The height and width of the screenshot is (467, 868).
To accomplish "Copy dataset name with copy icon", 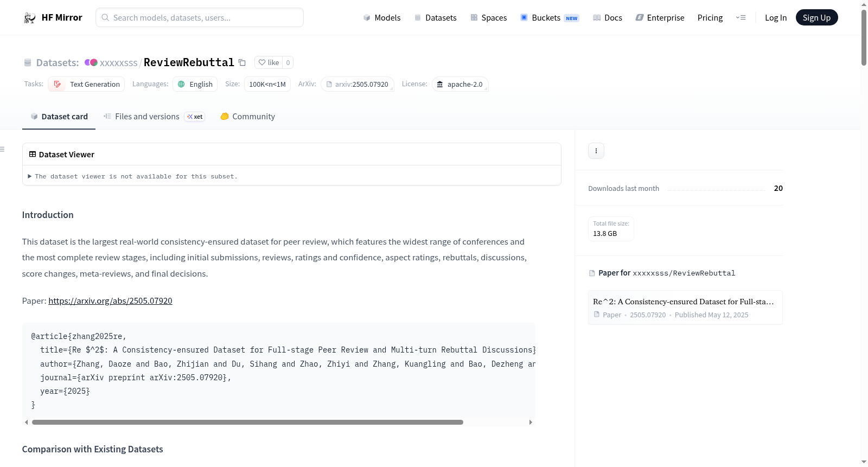I will (242, 63).
